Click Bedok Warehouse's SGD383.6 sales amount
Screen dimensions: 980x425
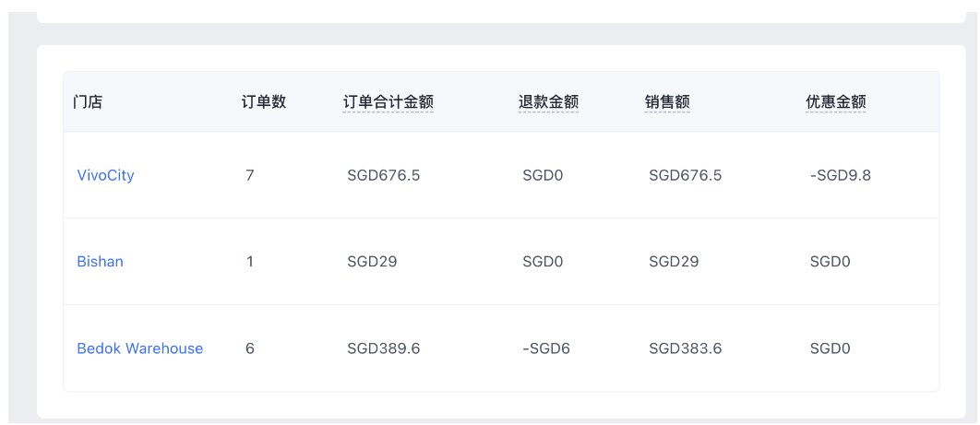pyautogui.click(x=686, y=348)
